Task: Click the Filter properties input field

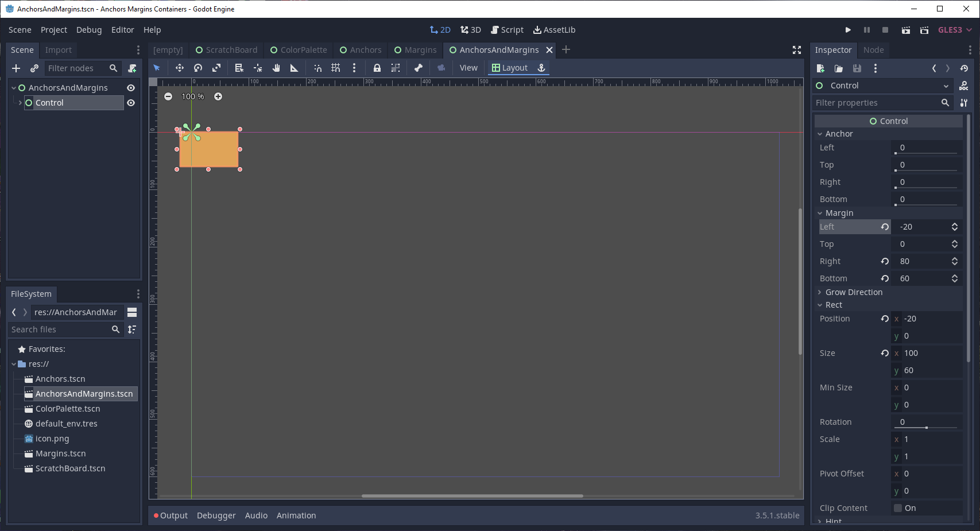Action: 878,103
